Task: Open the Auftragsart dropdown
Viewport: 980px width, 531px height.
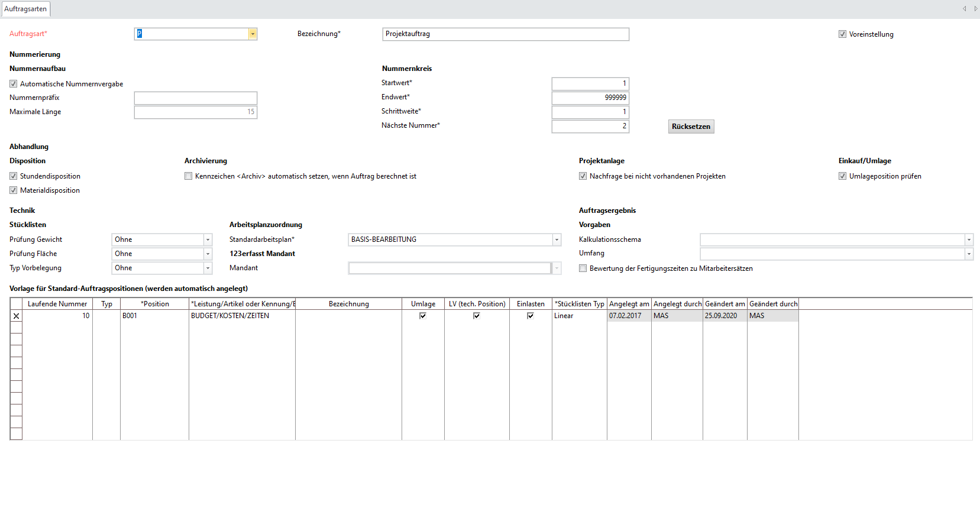Action: 253,34
